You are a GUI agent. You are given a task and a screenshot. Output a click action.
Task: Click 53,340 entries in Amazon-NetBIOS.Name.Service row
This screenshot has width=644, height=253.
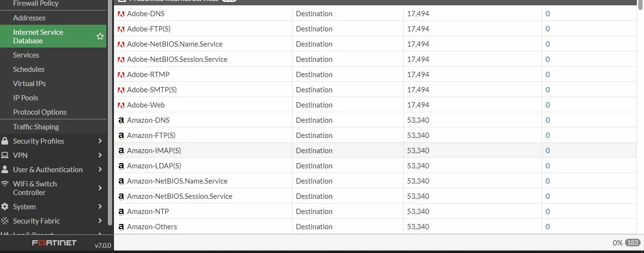(418, 181)
